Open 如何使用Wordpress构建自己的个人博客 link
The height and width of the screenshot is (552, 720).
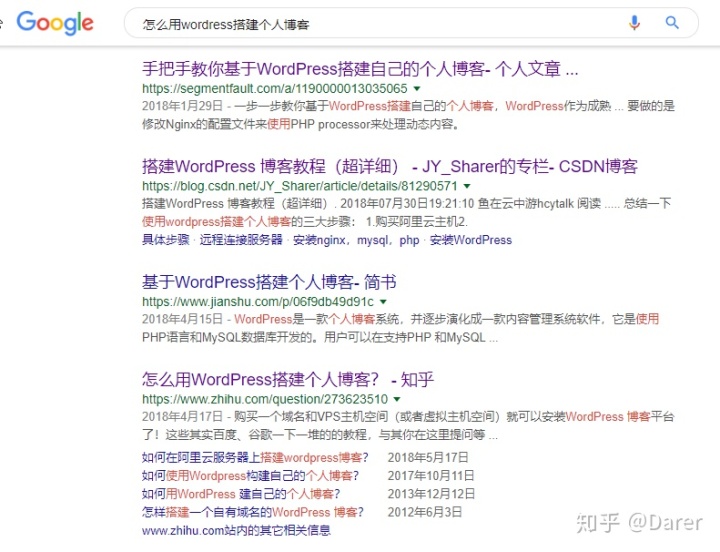point(250,476)
